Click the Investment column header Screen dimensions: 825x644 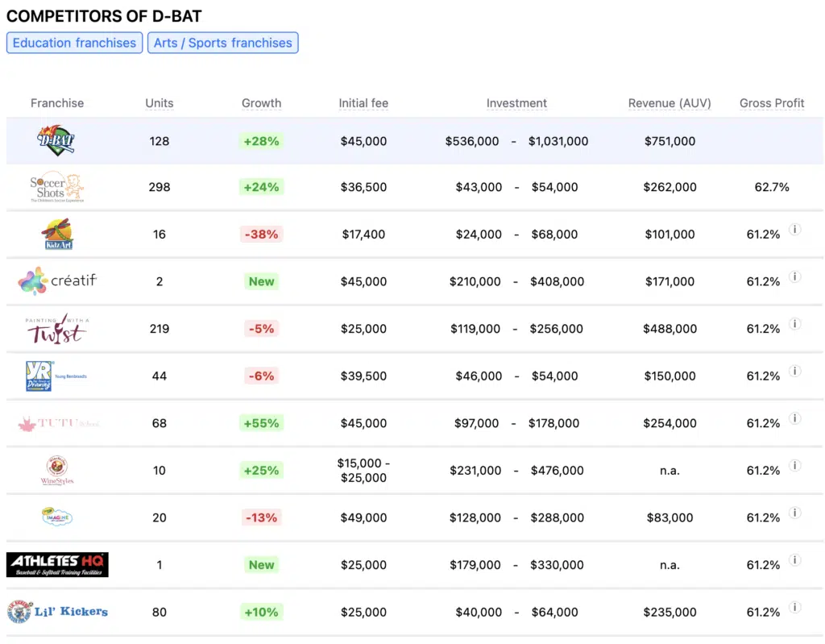click(x=516, y=103)
